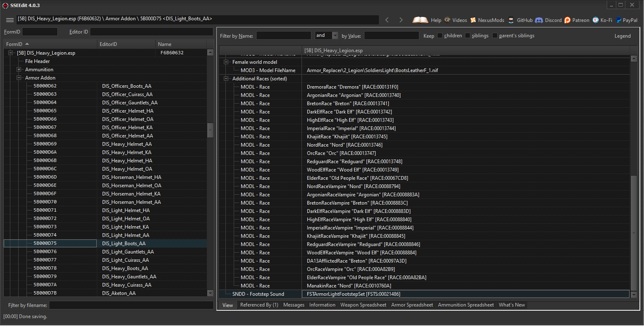Click the DIS_Heavy_Legion.esp column header
Image resolution: width=644 pixels, height=326 pixels.
pos(466,51)
